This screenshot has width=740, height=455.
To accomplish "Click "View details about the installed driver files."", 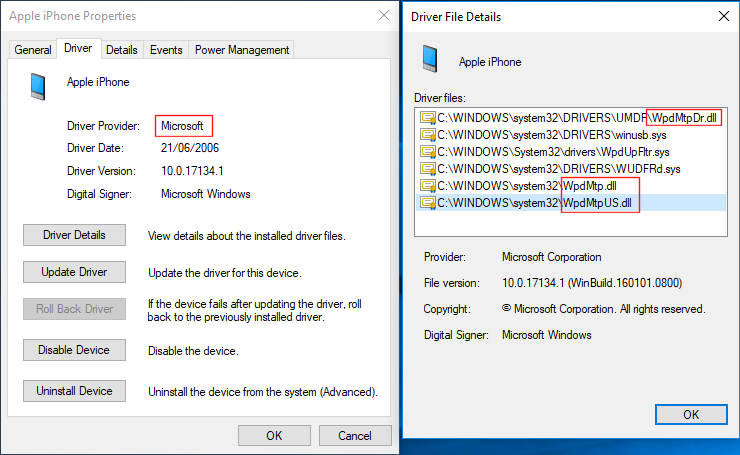I will coord(247,236).
